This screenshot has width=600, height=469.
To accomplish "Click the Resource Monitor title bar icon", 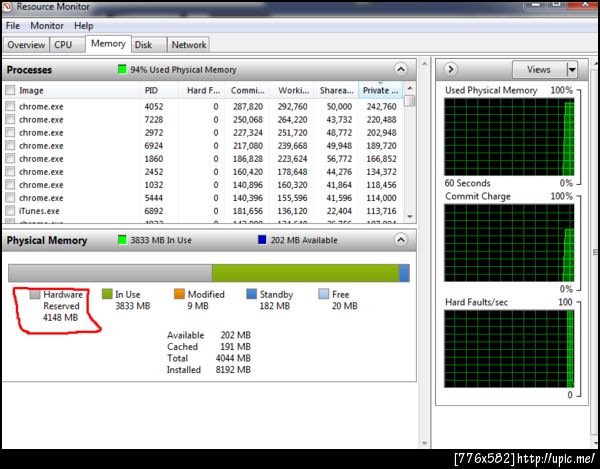I will [7, 7].
